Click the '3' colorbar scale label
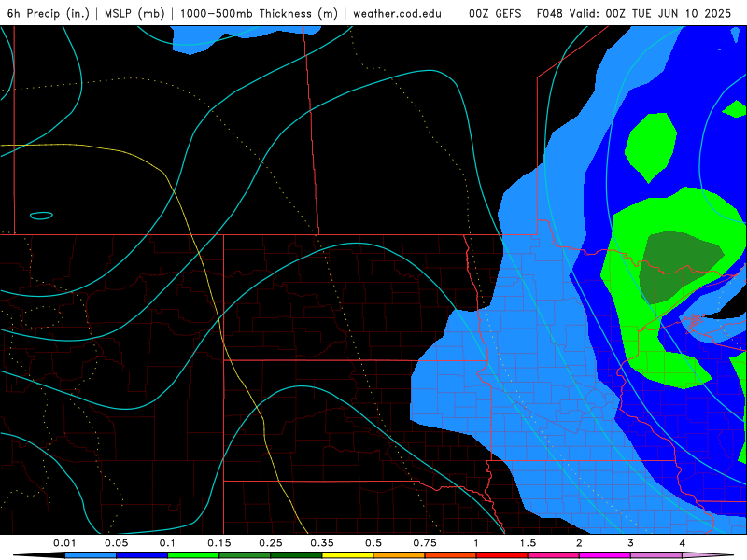This screenshot has width=747, height=560. click(631, 543)
